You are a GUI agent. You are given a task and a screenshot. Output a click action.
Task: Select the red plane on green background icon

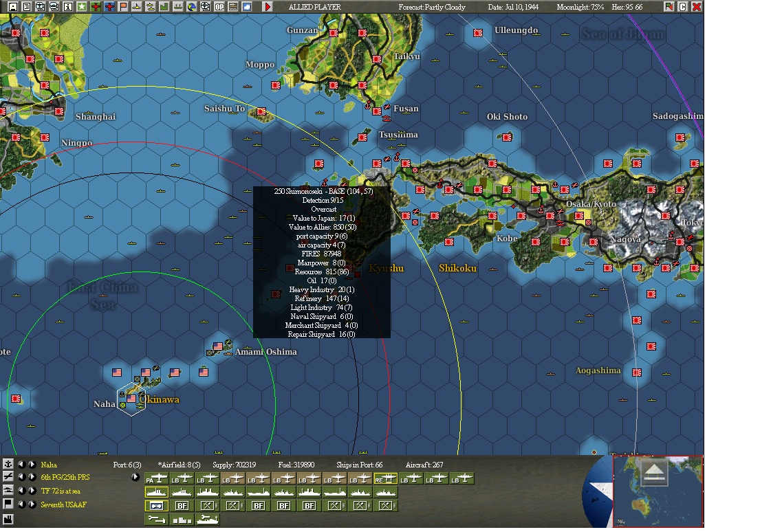(x=96, y=7)
